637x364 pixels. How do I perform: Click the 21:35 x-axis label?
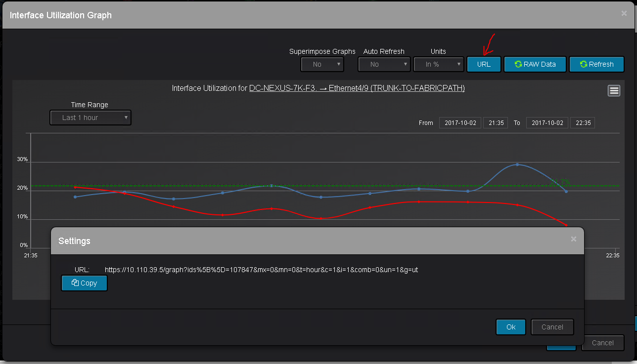point(31,255)
